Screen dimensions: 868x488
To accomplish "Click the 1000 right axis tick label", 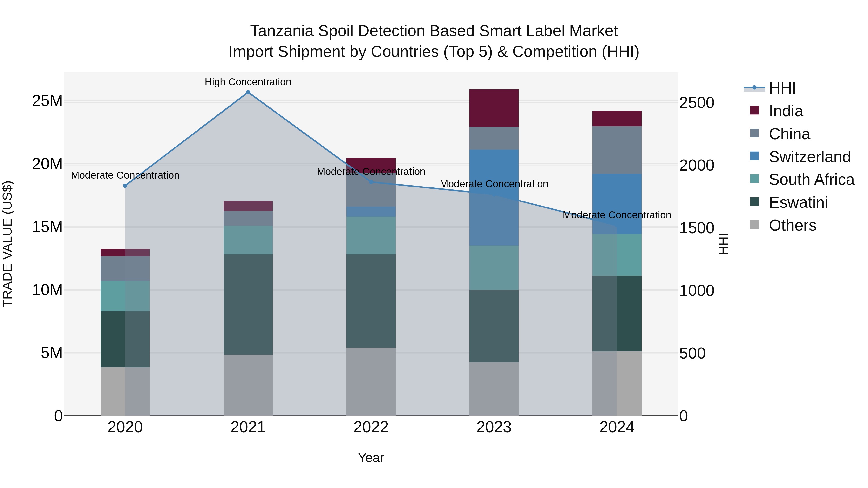I will [x=697, y=291].
